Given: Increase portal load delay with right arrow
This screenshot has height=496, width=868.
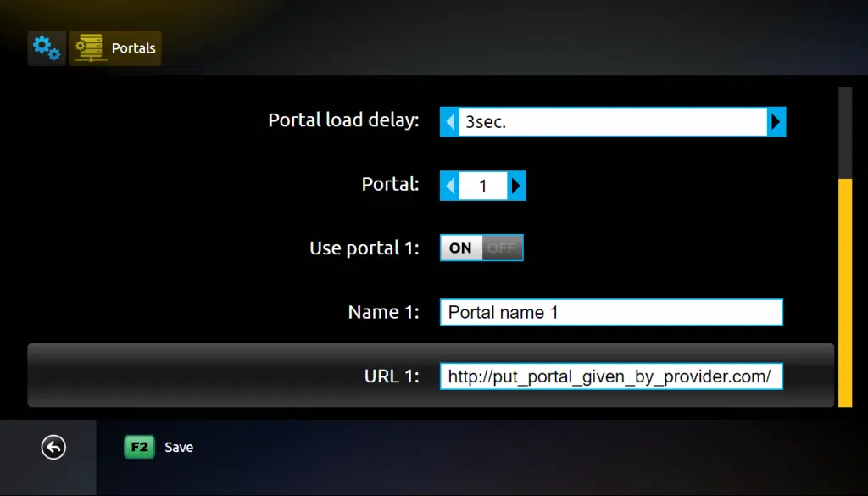Looking at the screenshot, I should pyautogui.click(x=776, y=121).
